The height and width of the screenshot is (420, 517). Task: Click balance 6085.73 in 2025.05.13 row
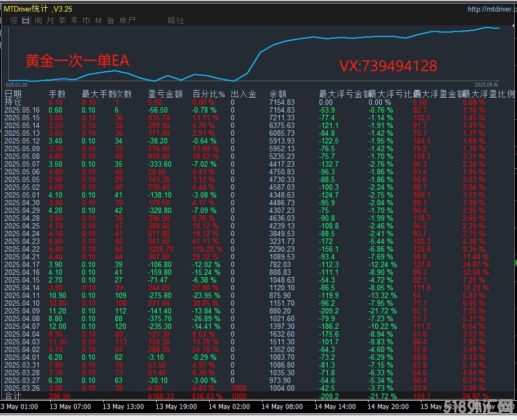(282, 133)
